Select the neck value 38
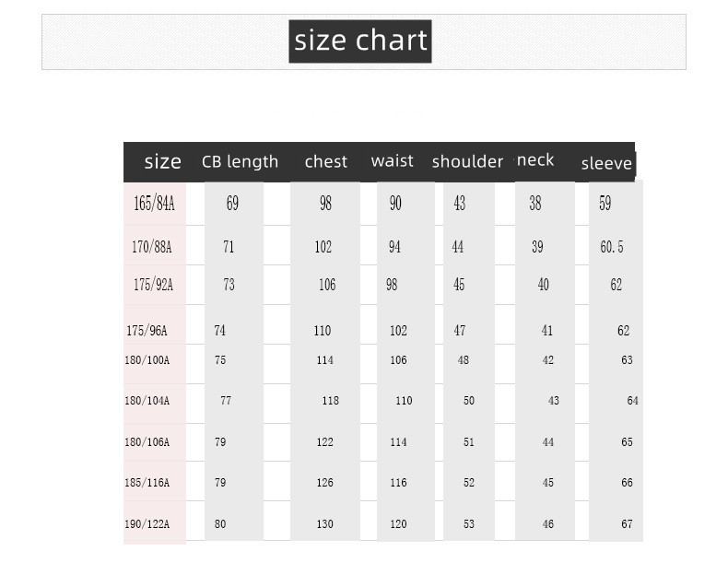The height and width of the screenshot is (563, 728). tap(535, 204)
